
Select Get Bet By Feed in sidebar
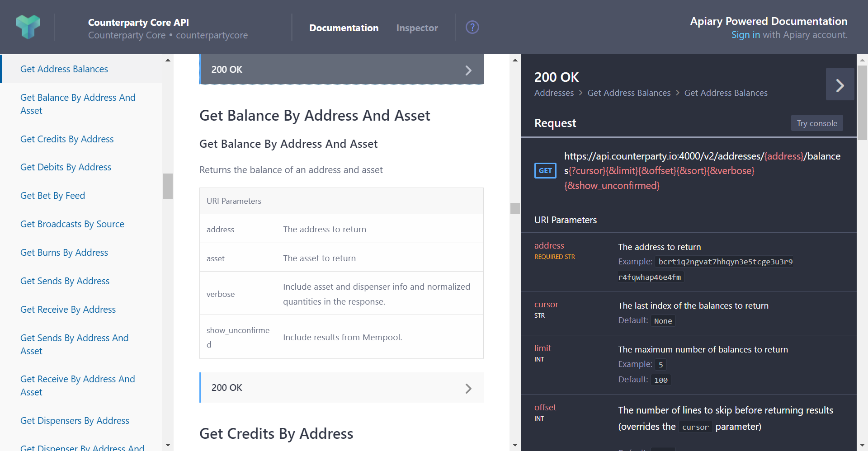click(52, 195)
